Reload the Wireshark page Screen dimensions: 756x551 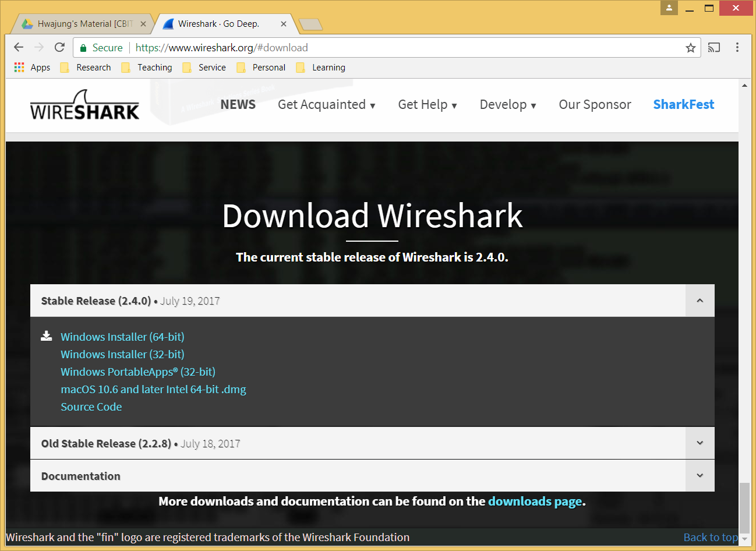[59, 47]
